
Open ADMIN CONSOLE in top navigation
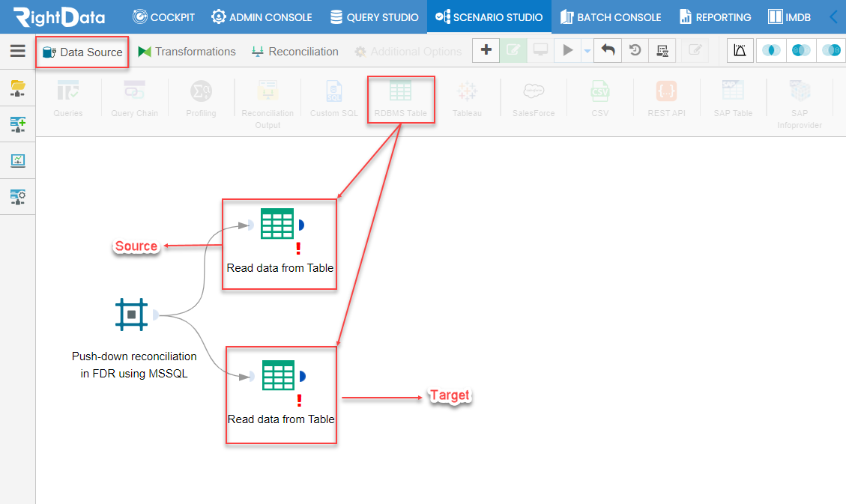click(x=262, y=16)
